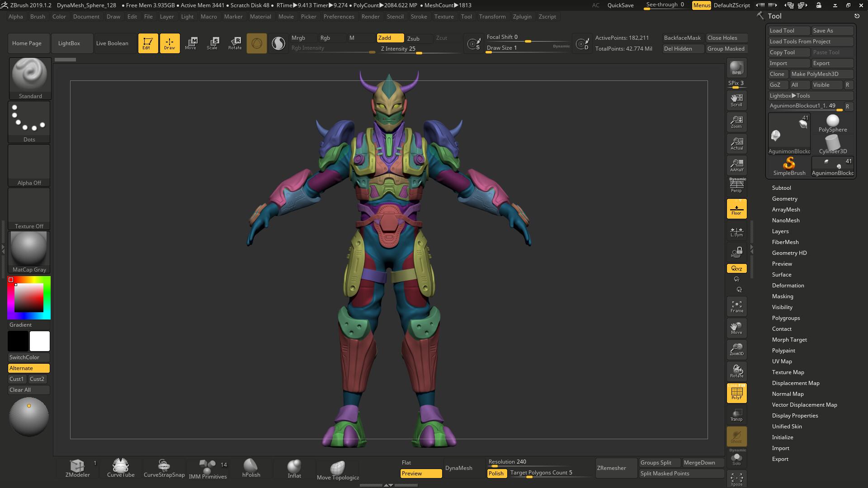The image size is (868, 488).
Task: Select the PolySphere tool thumbnail
Action: tap(832, 123)
